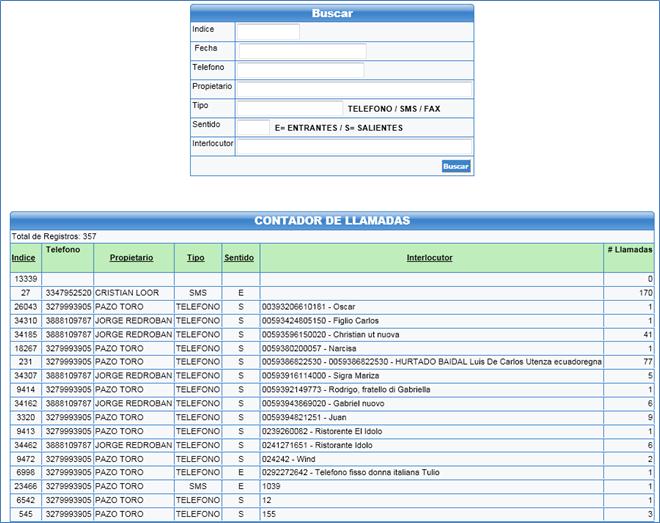This screenshot has width=660, height=523.
Task: Select the Christian ut nuova interlocutor row
Action: pos(329,333)
